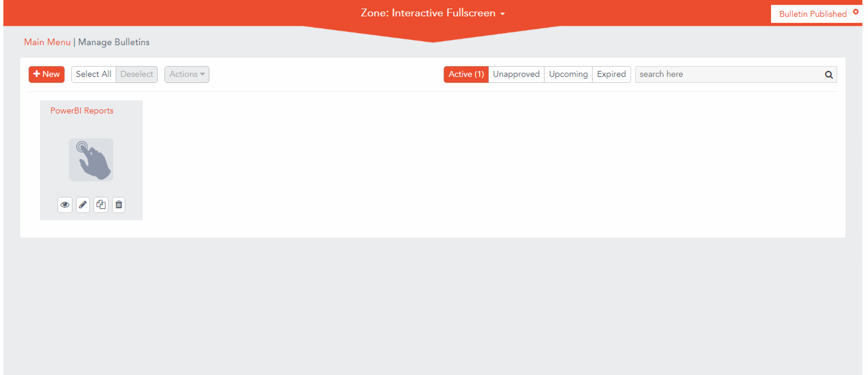Viewport: 868px width, 375px height.
Task: Open the Actions dropdown menu
Action: click(187, 74)
